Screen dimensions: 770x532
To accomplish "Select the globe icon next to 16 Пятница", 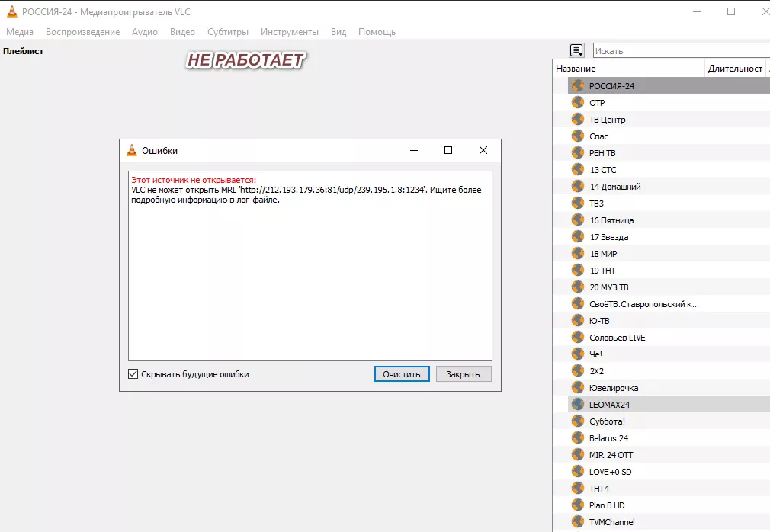I will click(578, 220).
